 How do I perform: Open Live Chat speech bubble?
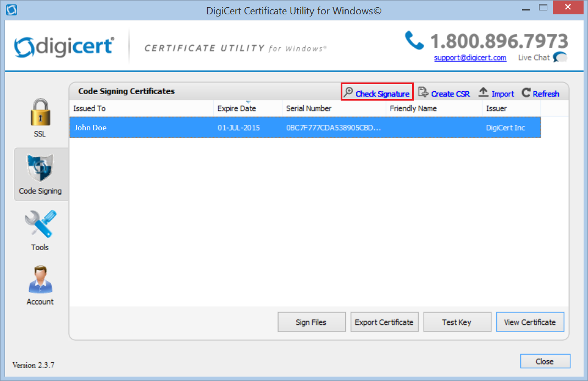(x=560, y=57)
